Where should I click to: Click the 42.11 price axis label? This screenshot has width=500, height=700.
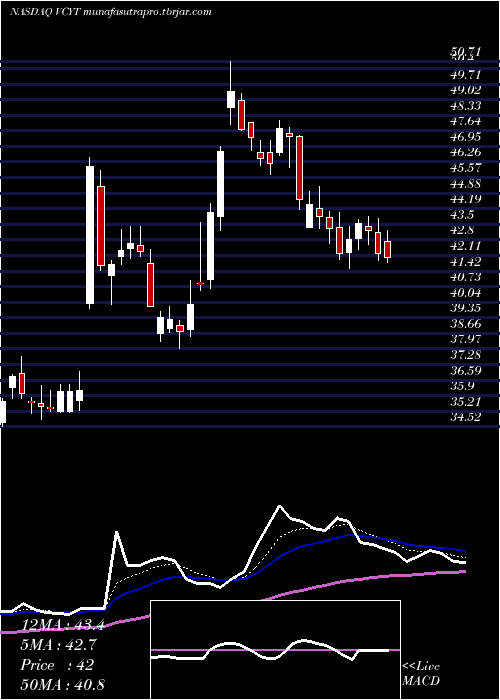tap(465, 246)
